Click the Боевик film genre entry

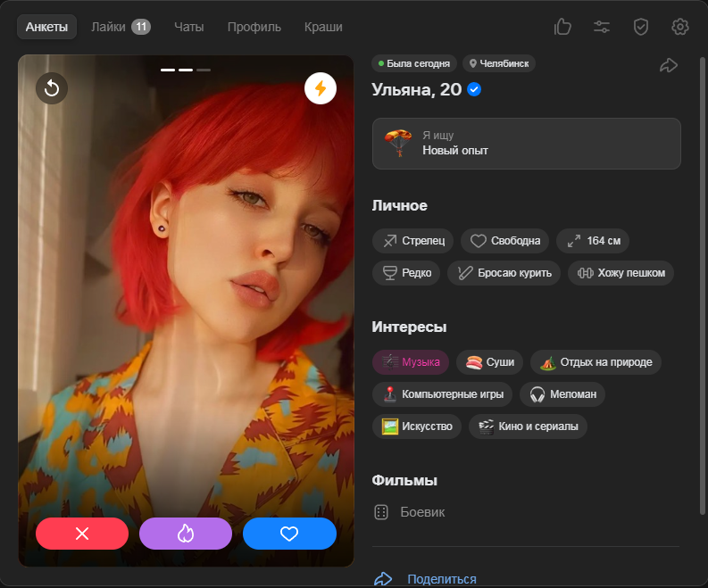(x=422, y=512)
